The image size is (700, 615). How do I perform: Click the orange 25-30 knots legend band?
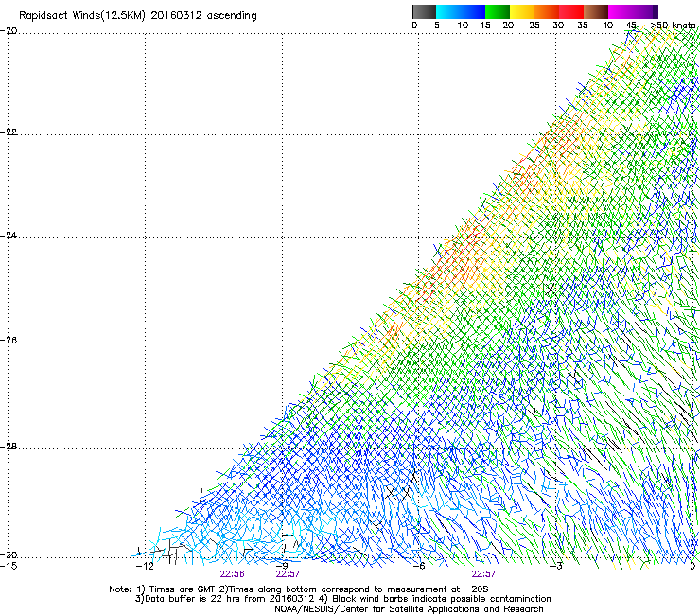pyautogui.click(x=547, y=11)
